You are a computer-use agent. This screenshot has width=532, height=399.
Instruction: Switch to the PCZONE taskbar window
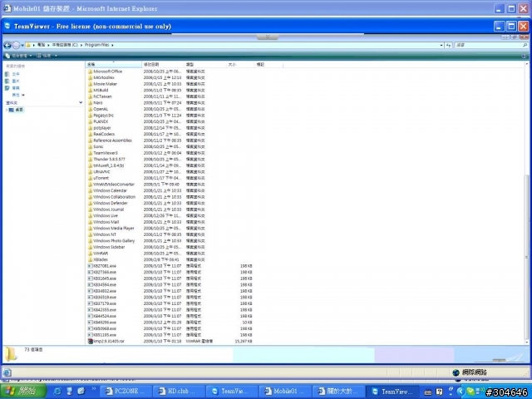click(x=126, y=392)
